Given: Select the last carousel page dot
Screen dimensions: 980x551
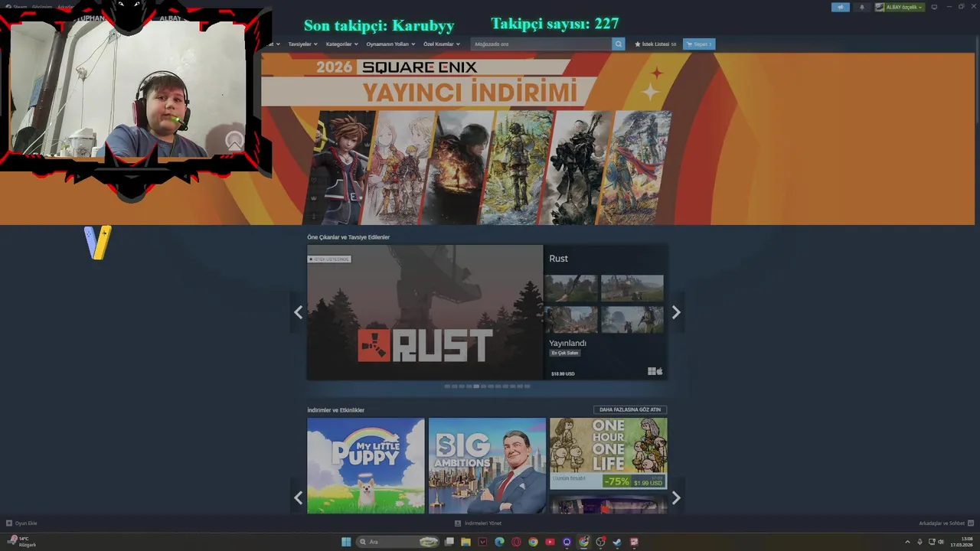Looking at the screenshot, I should [527, 386].
